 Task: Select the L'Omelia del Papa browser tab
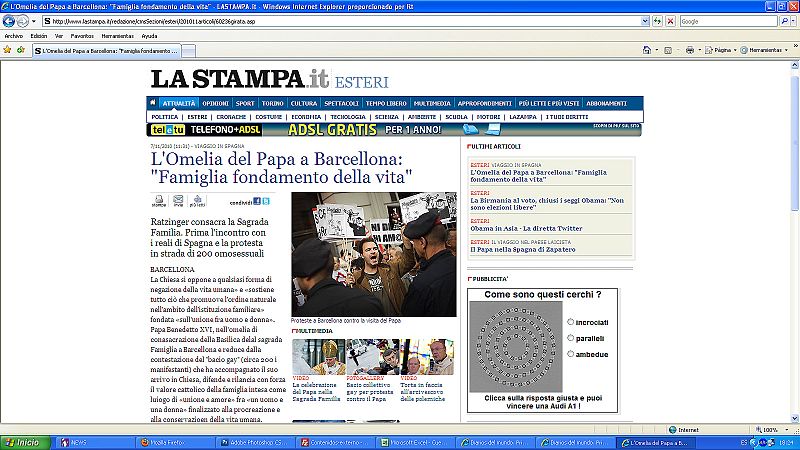coord(107,51)
